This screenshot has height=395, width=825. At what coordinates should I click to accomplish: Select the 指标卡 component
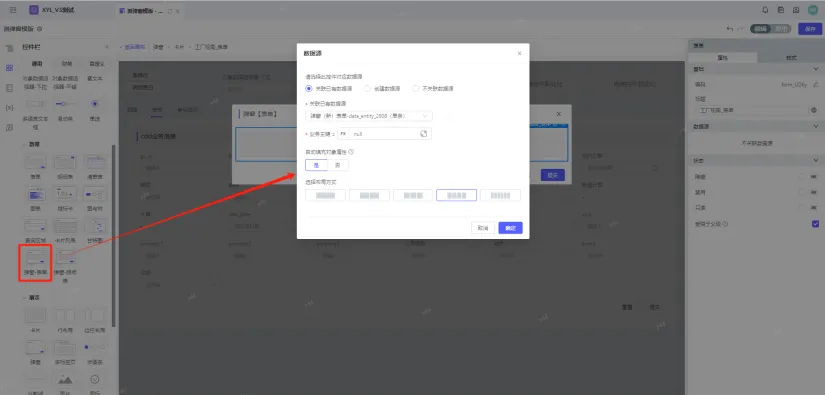point(65,199)
